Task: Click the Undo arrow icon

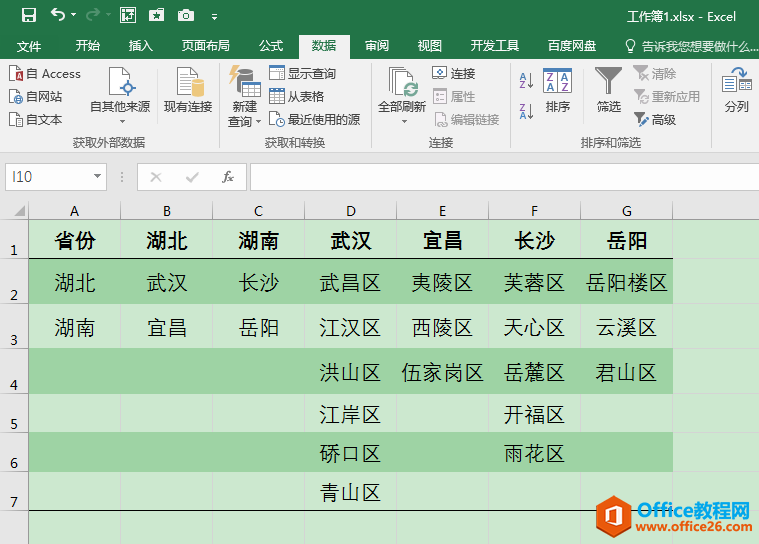Action: click(x=58, y=15)
